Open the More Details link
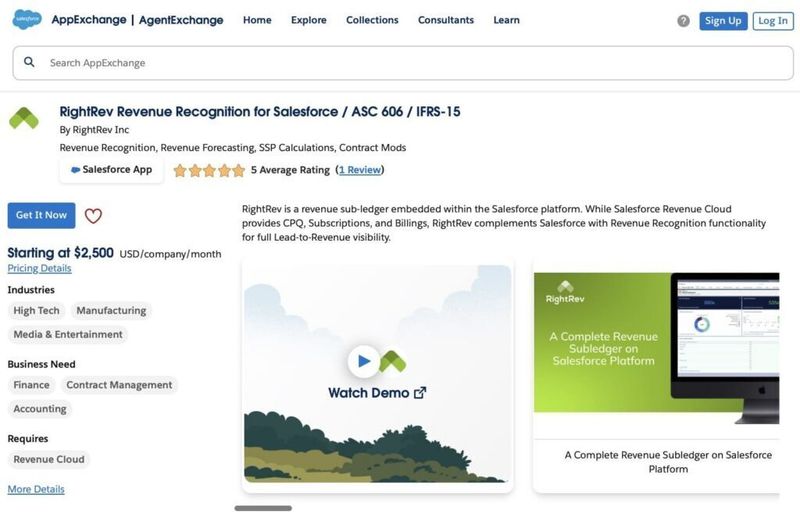800x529 pixels. [36, 489]
